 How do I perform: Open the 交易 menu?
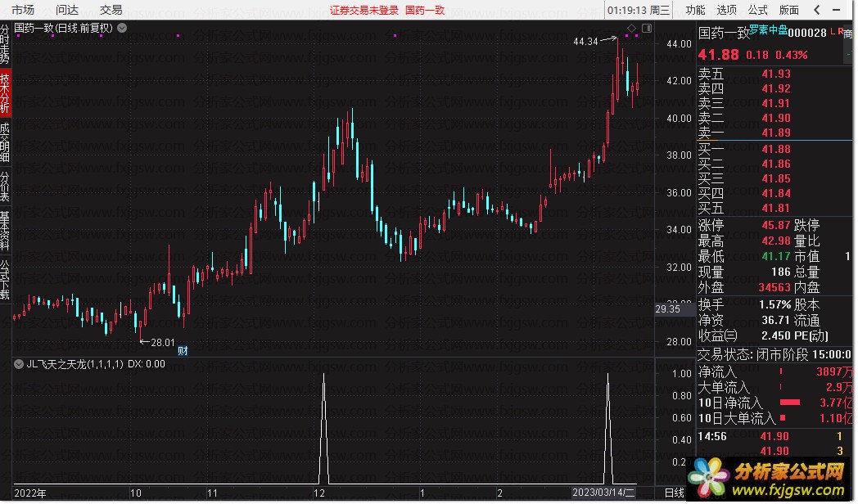click(111, 10)
